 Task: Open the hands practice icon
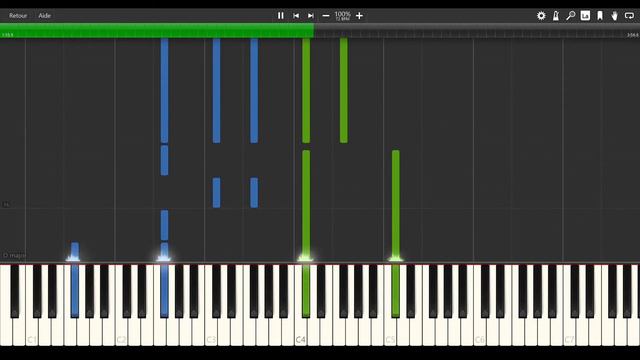(x=614, y=16)
